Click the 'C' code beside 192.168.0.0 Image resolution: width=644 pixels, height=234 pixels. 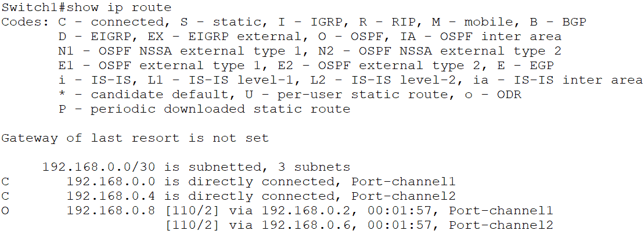click(5, 182)
